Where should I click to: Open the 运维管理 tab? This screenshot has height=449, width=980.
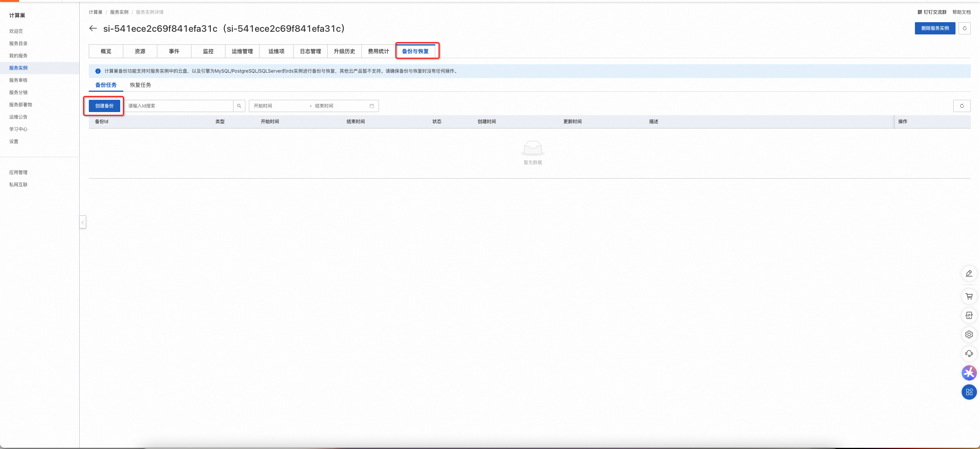tap(242, 51)
